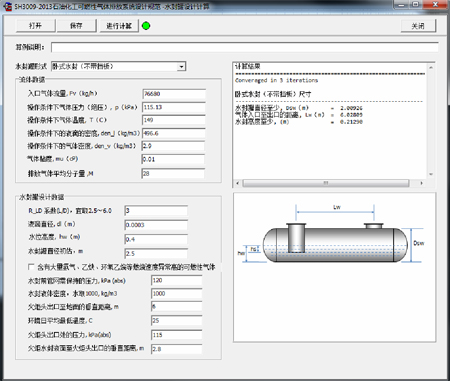Click the results horizontal scrollbar thumb
Screen dimensions: 450x381
click(x=326, y=183)
